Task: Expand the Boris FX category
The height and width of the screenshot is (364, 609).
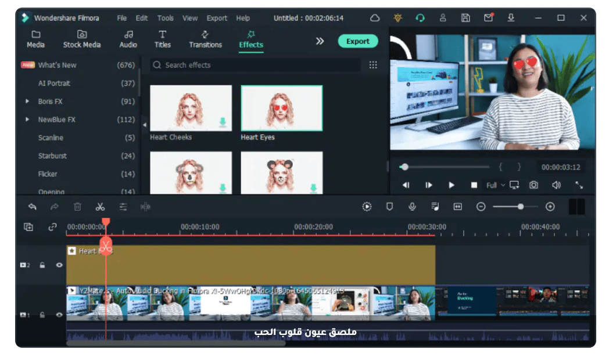Action: [27, 101]
